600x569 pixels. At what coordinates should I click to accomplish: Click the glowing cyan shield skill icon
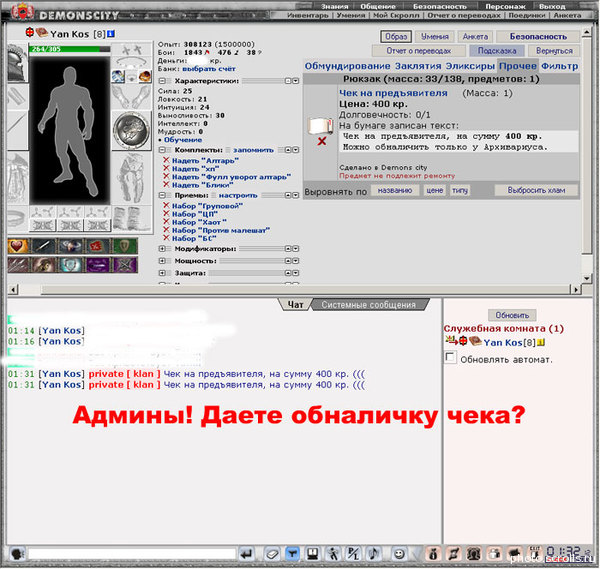(x=71, y=265)
